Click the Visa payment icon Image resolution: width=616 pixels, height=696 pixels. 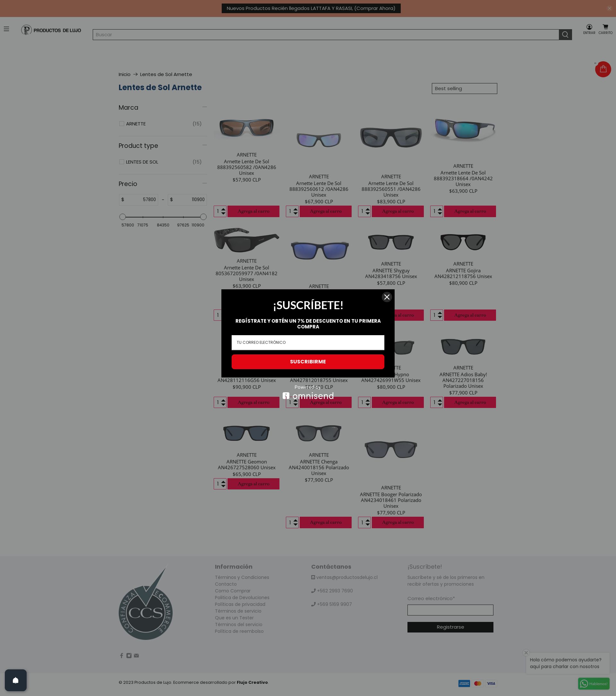tap(491, 683)
